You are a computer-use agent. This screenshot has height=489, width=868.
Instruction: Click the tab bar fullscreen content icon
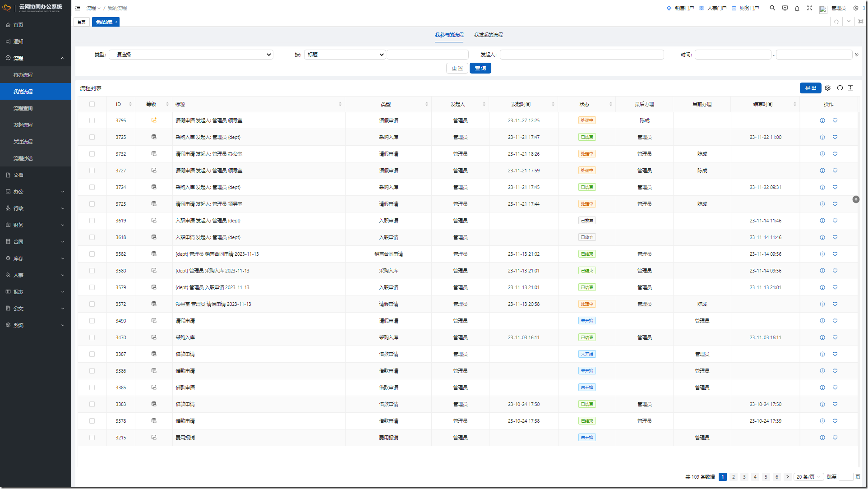(x=860, y=21)
